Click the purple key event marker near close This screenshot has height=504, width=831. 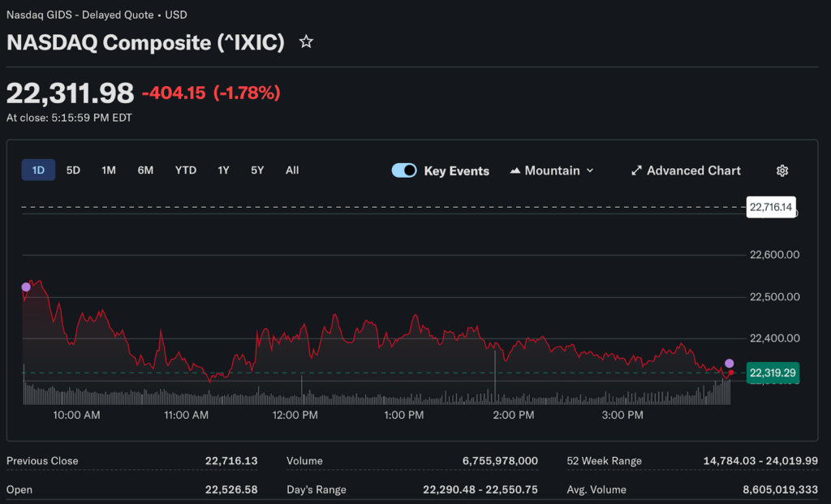tap(729, 364)
